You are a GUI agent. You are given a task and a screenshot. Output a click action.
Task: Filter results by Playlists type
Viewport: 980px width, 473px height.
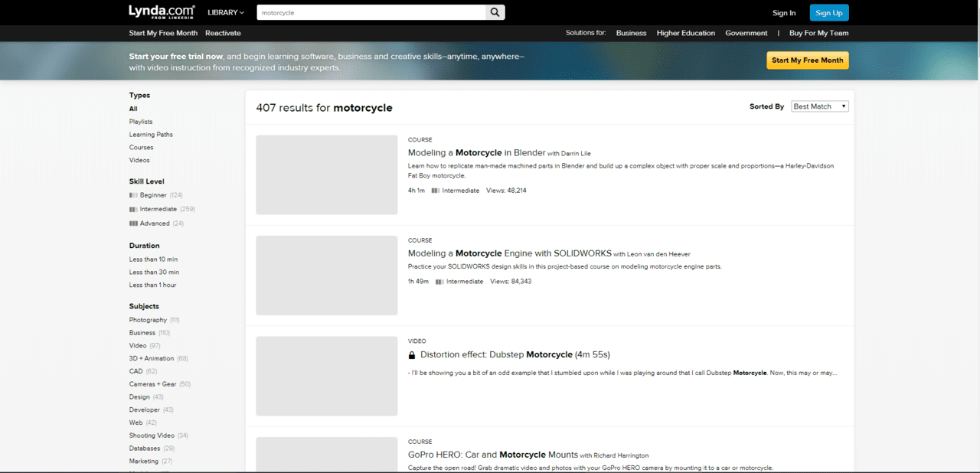click(x=141, y=122)
